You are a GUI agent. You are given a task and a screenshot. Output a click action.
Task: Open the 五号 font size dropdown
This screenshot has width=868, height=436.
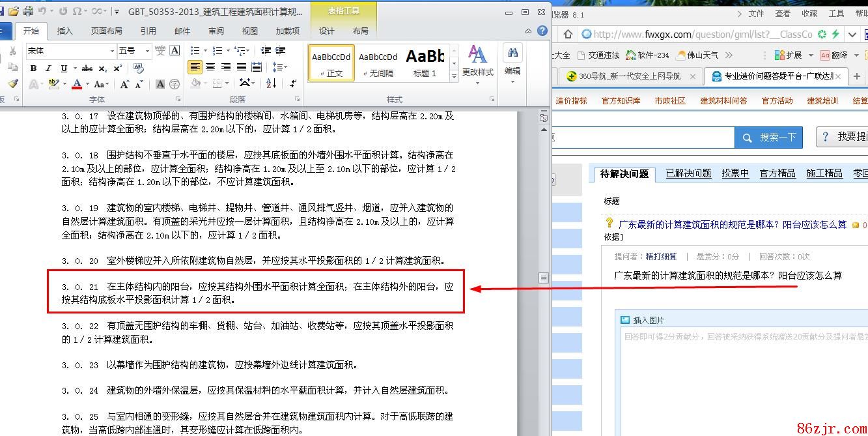point(147,51)
